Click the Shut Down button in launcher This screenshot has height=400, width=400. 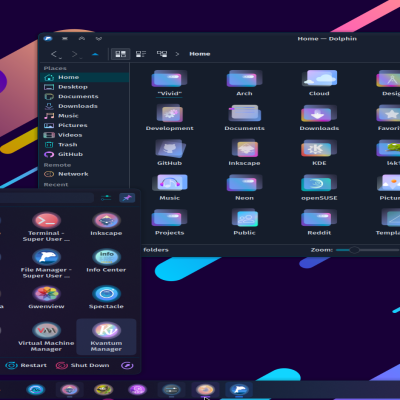(x=82, y=365)
